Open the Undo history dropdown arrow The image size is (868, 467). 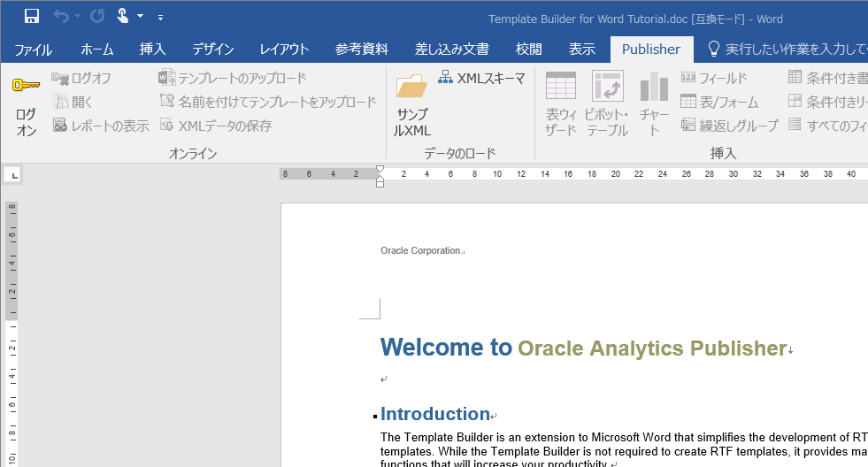78,17
